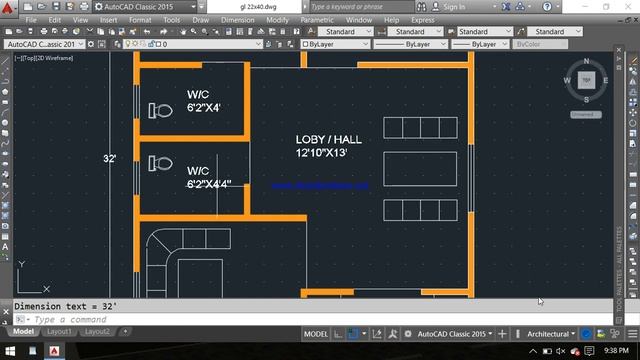Screen dimensions: 640x360
Task: Open the text style Standard dropdown
Action: (x=345, y=31)
